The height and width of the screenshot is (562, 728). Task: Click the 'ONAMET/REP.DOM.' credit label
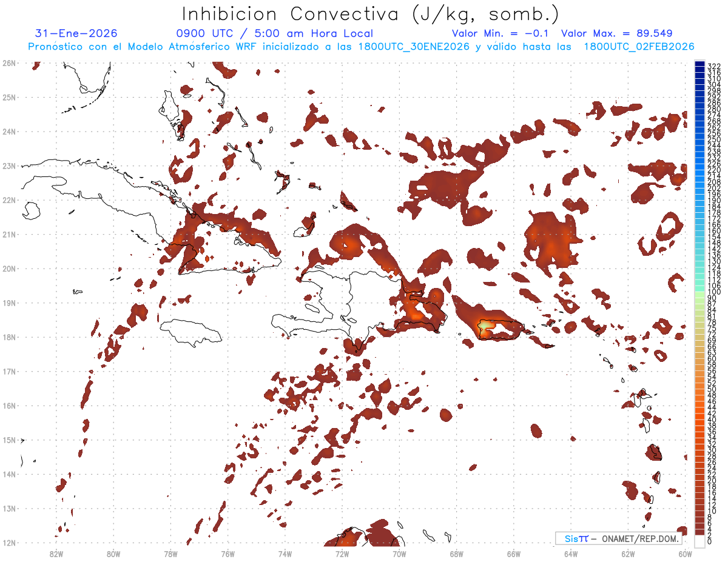[641, 538]
